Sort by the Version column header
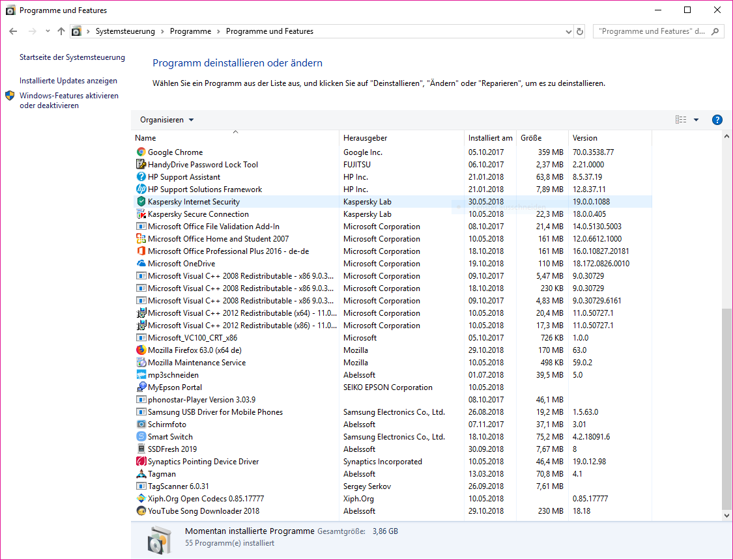Screen dimensions: 733x560 pyautogui.click(x=610, y=138)
